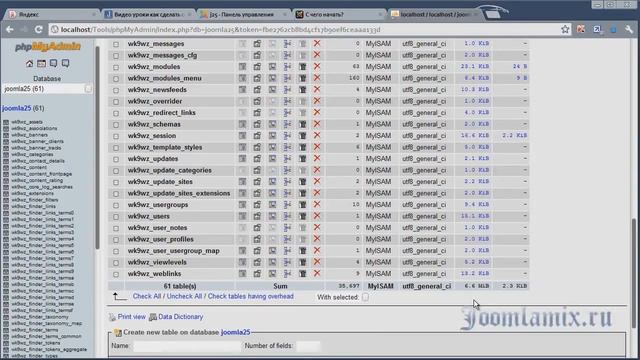The width and height of the screenshot is (640, 360).
Task: Click the phpMyAdmin logo
Action: pyautogui.click(x=48, y=47)
